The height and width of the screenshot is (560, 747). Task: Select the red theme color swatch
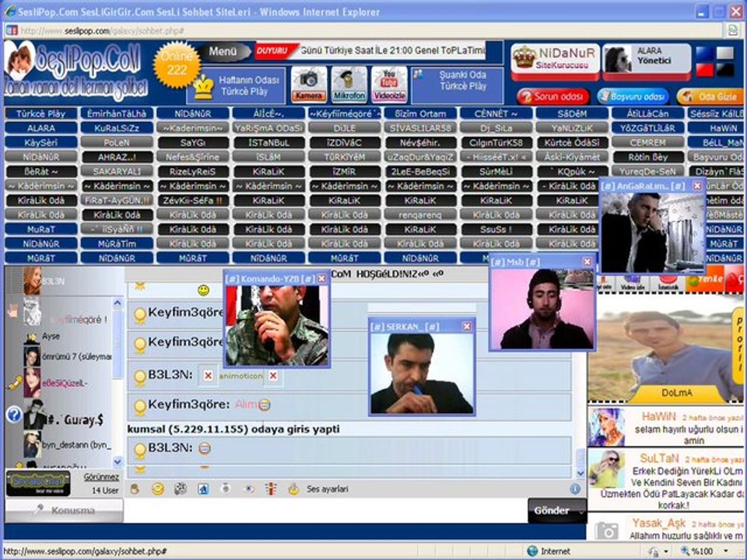pos(705,69)
